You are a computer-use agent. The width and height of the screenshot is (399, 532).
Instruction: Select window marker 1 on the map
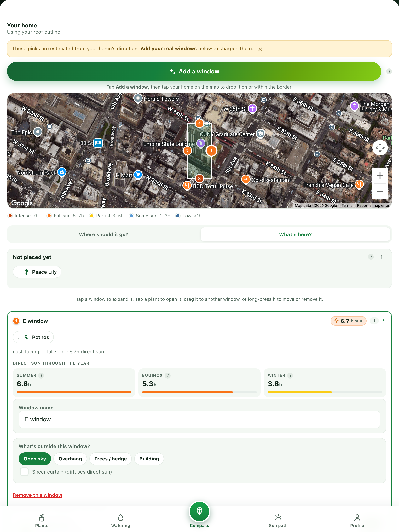pyautogui.click(x=211, y=151)
